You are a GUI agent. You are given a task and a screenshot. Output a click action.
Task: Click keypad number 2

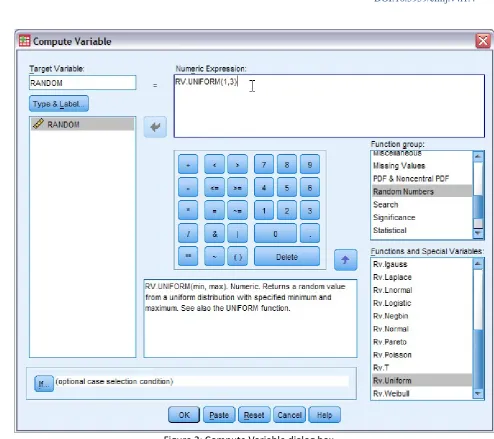(287, 210)
